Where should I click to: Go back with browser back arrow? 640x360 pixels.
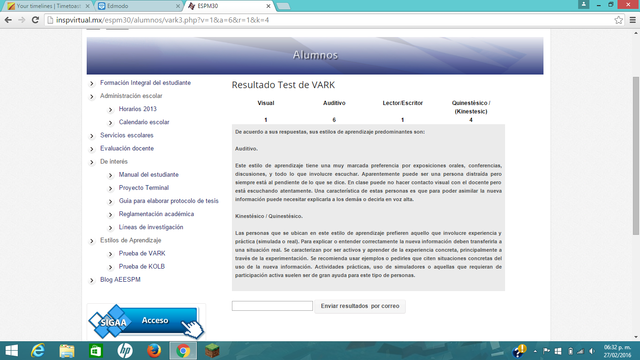[8, 20]
